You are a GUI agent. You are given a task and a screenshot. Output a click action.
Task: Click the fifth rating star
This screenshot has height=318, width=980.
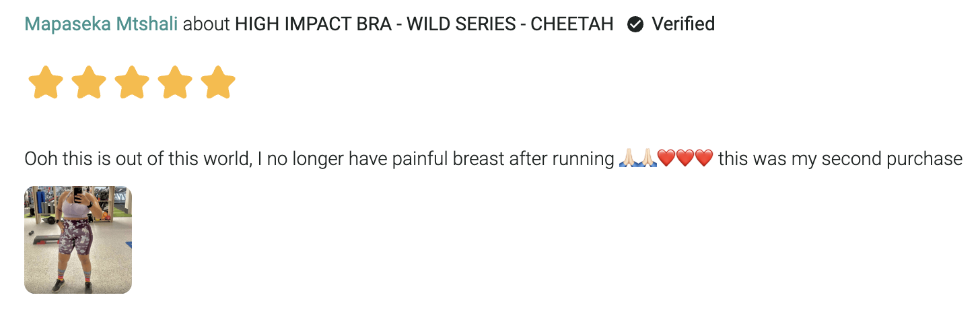click(x=218, y=84)
